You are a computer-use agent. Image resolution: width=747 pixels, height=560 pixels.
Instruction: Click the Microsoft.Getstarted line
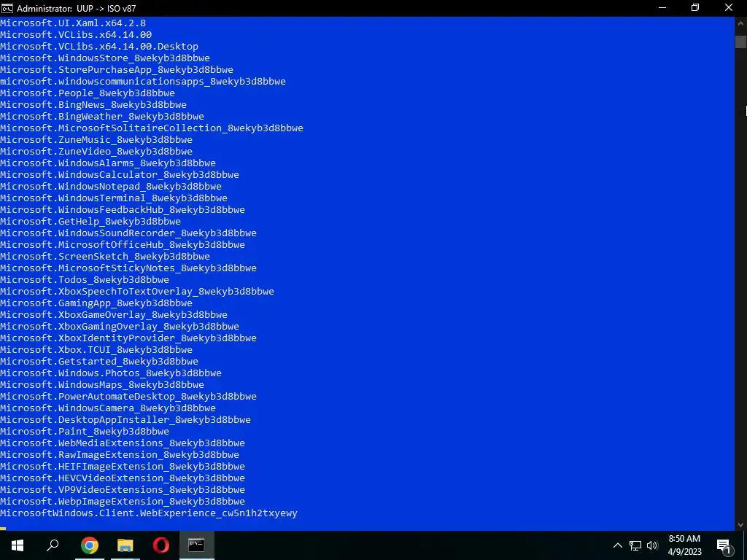pos(99,362)
